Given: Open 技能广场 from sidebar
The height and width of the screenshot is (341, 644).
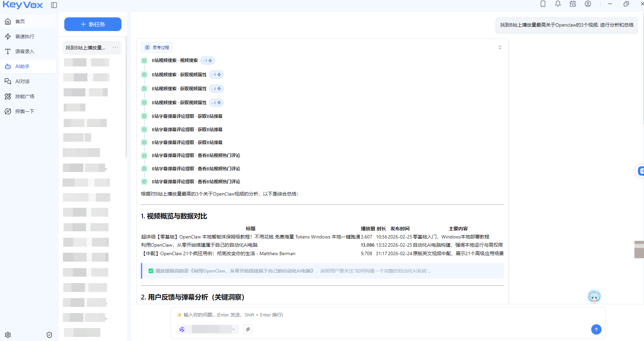Looking at the screenshot, I should 25,96.
